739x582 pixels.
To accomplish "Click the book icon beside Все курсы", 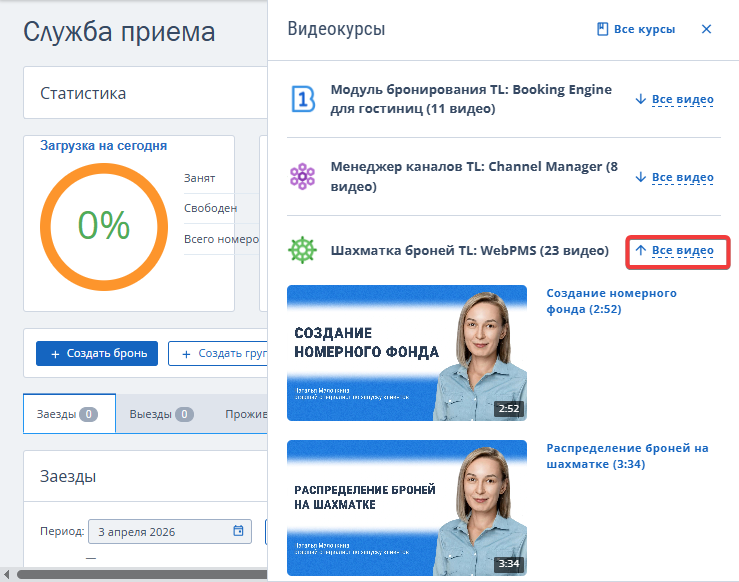I will 602,29.
